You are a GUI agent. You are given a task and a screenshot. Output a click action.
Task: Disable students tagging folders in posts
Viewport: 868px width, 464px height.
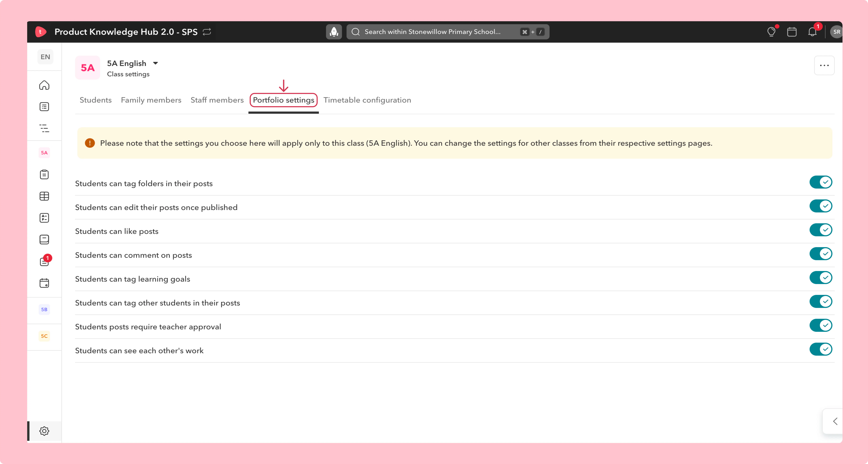(821, 182)
